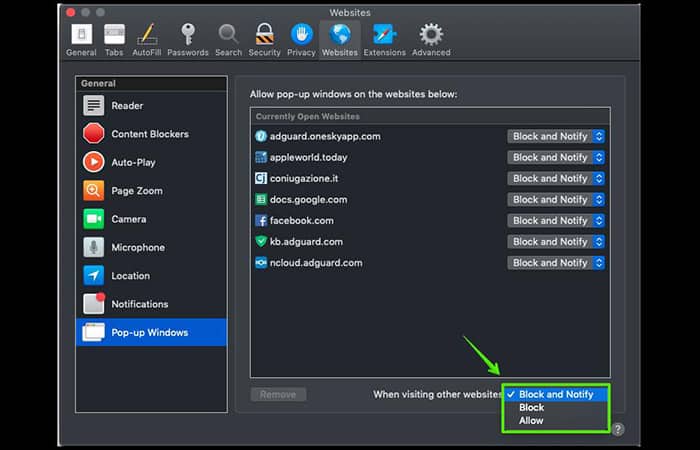
Task: Select Content Blockers in the sidebar
Action: pyautogui.click(x=151, y=134)
